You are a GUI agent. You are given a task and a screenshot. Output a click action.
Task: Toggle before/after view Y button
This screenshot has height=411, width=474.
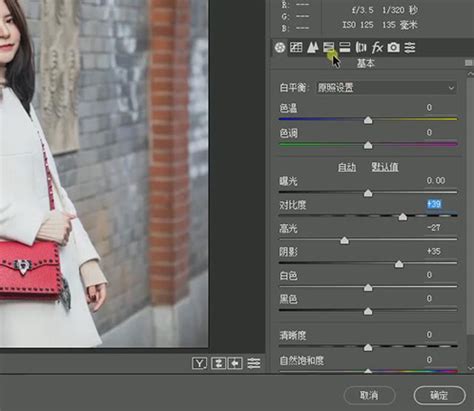(199, 363)
